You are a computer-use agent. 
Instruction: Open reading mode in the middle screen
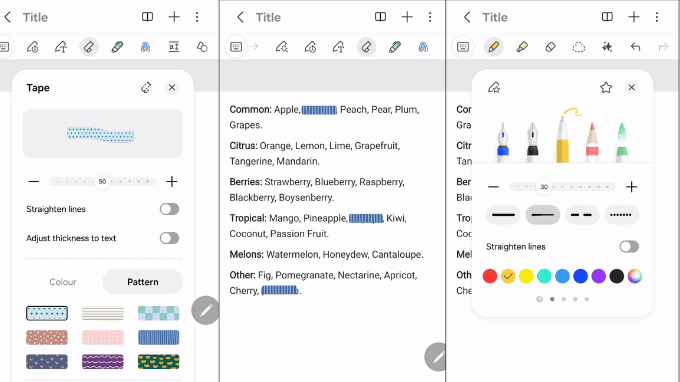(380, 17)
